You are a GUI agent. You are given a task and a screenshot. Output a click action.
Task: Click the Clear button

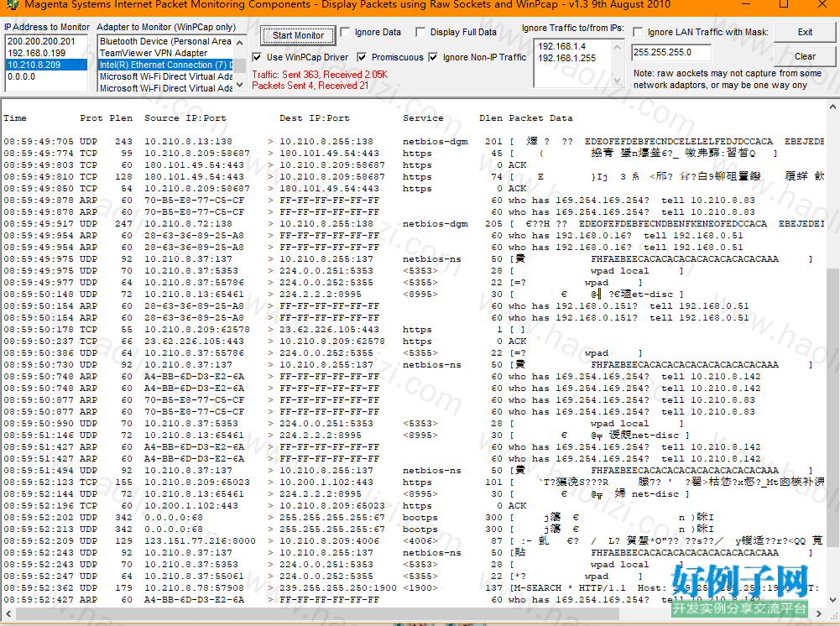[x=805, y=56]
